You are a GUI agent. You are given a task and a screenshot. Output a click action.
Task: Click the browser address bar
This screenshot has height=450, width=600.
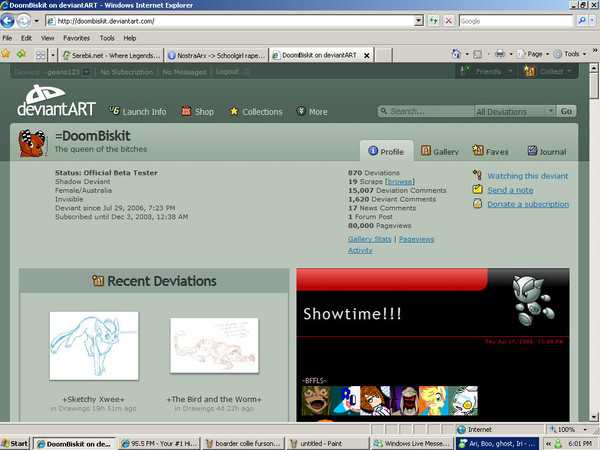click(230, 21)
